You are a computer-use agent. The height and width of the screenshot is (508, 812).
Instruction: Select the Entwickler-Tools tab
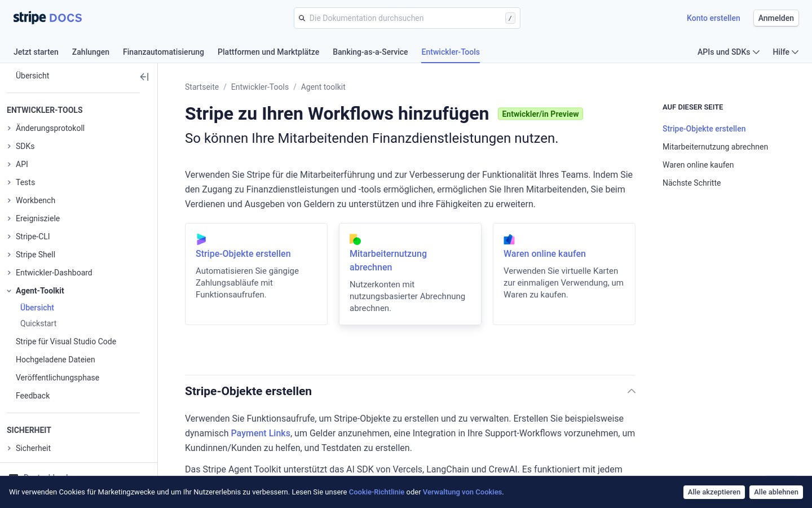click(451, 52)
